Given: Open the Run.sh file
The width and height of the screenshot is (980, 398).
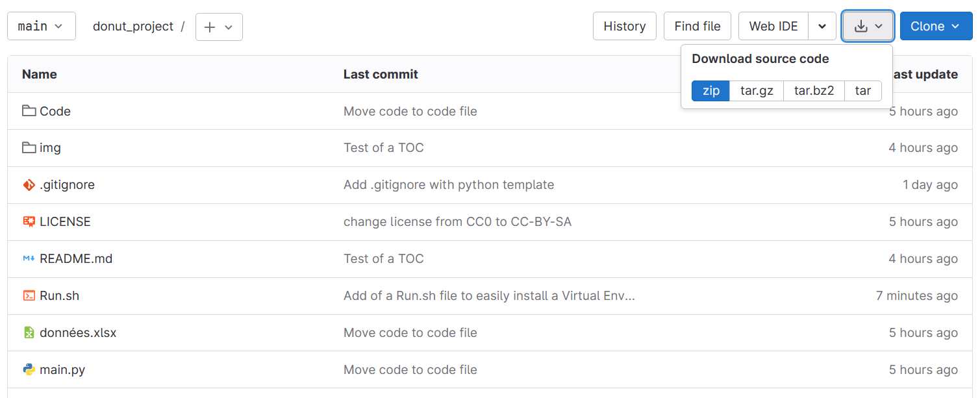Looking at the screenshot, I should tap(59, 295).
